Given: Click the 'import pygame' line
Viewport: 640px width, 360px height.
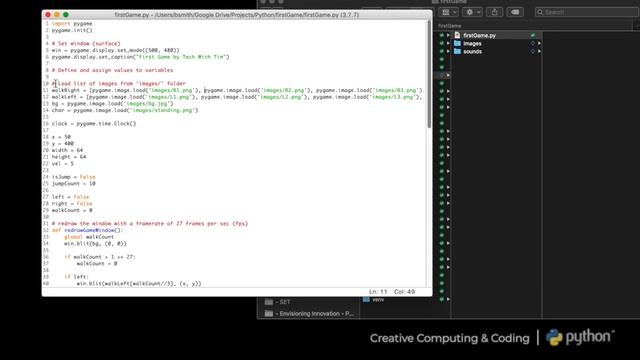Looking at the screenshot, I should [72, 24].
